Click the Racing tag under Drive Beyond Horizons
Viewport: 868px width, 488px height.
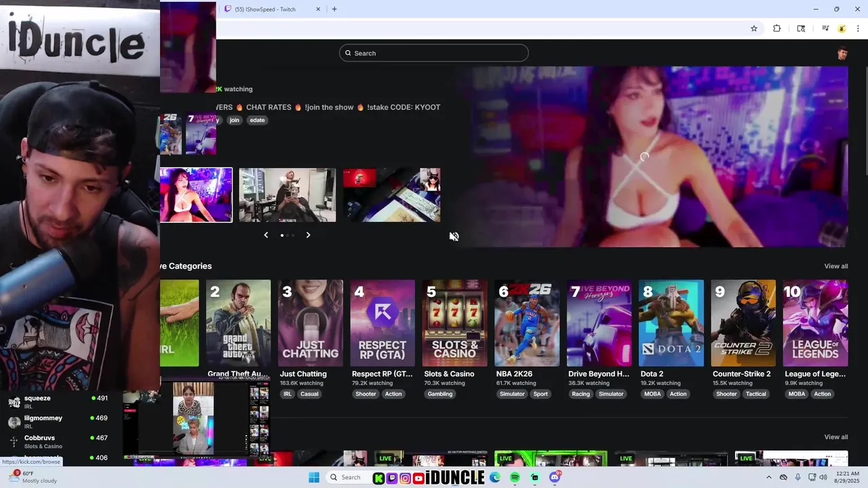[x=580, y=394]
